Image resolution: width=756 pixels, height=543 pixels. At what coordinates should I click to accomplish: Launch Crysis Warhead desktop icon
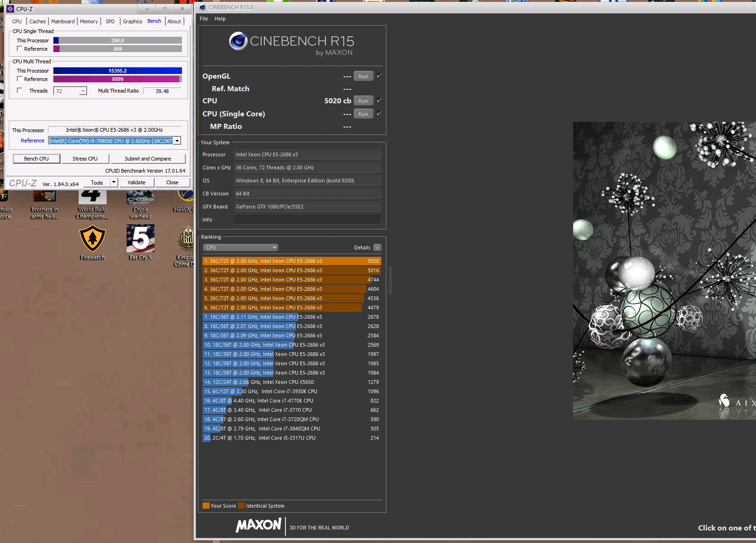(140, 205)
